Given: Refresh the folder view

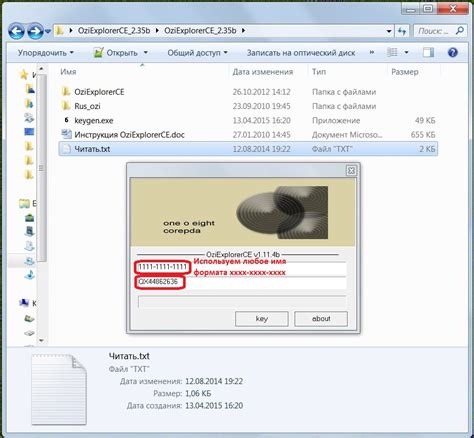Looking at the screenshot, I should coord(402,31).
